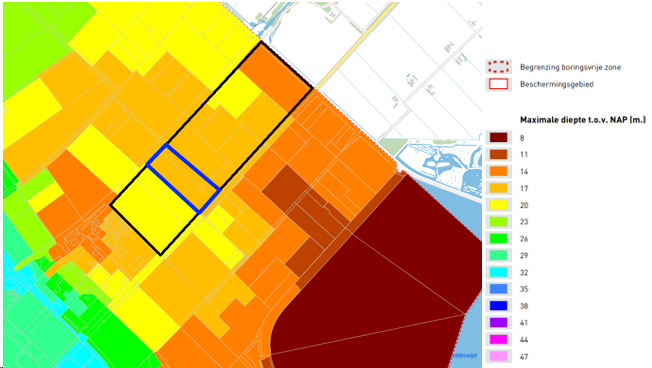
Task: Click the brown 11 m legend swatch
Action: tap(498, 154)
